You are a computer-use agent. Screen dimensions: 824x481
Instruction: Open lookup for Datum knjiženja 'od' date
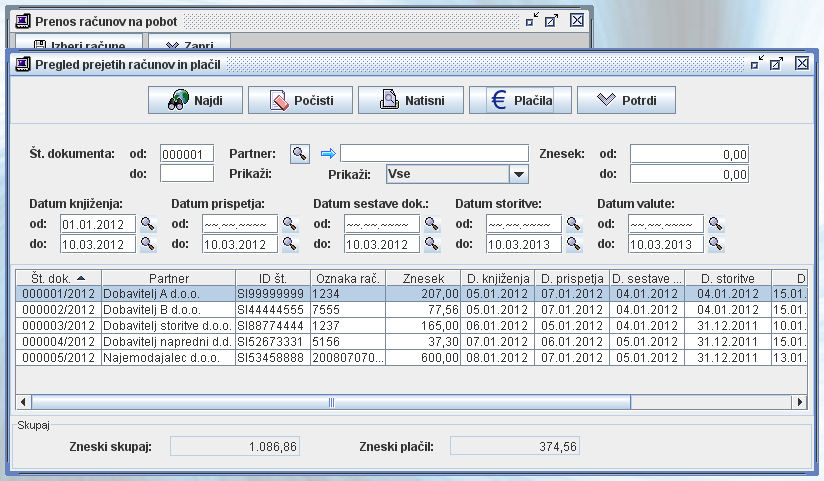pos(147,223)
